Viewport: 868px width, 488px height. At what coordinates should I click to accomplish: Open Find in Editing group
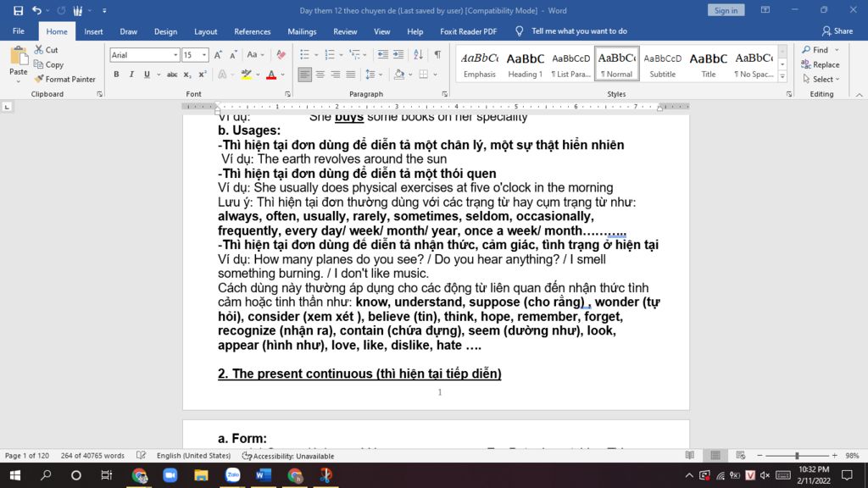(815, 50)
